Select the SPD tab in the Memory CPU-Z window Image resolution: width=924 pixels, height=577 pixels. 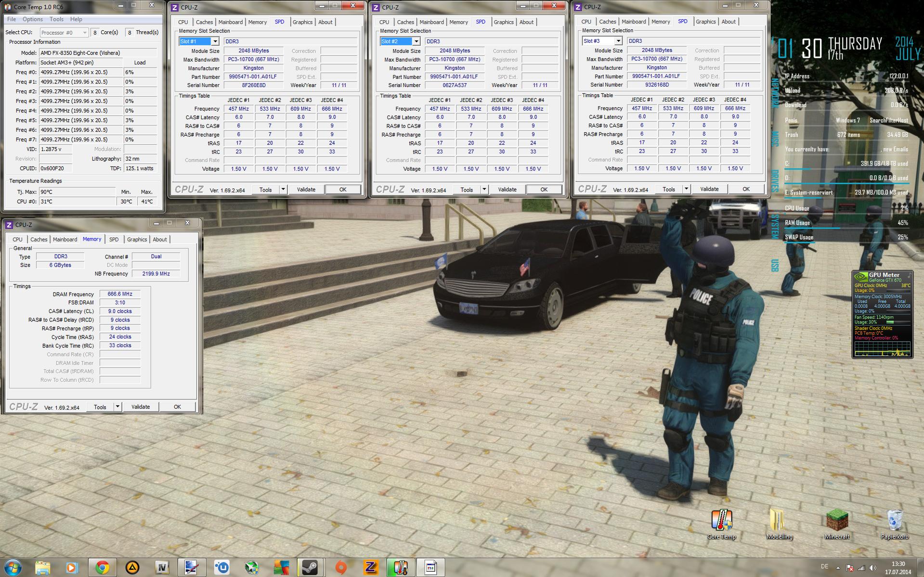pyautogui.click(x=114, y=240)
